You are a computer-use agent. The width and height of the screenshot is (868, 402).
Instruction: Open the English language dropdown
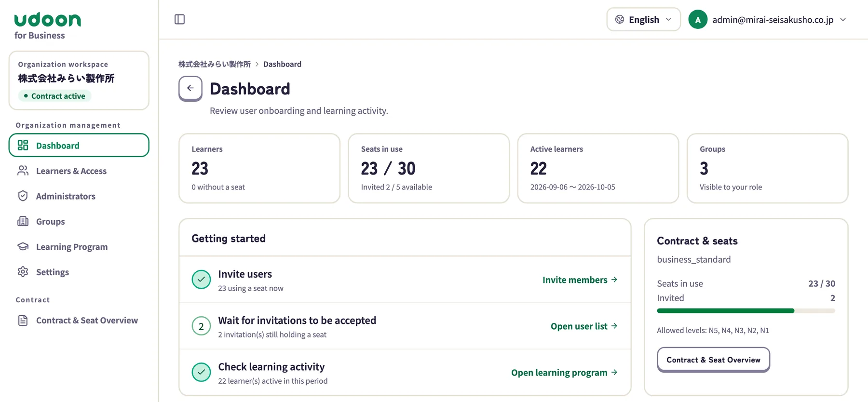click(643, 19)
